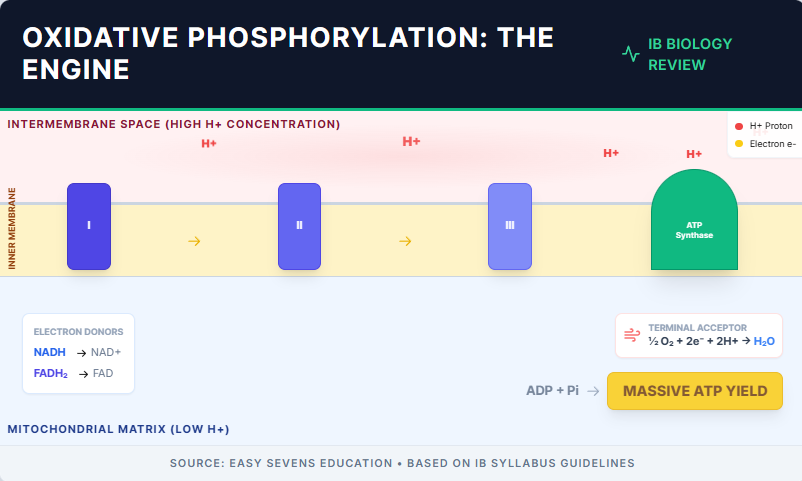Select the Complex III protein block

tap(510, 226)
